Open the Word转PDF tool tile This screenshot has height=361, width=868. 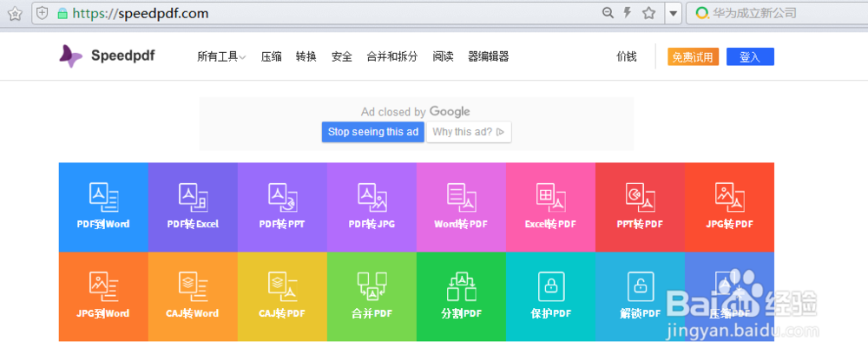[461, 207]
